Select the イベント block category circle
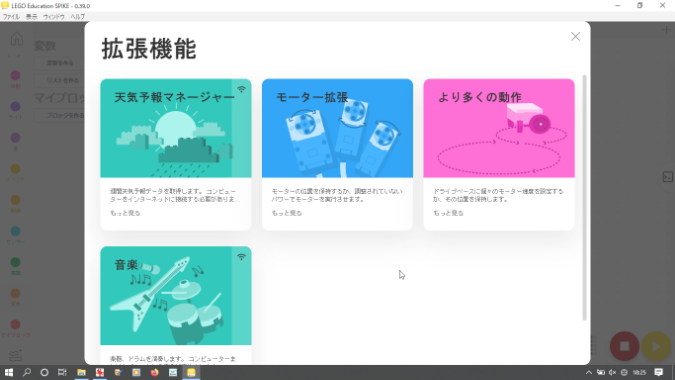 (15, 169)
